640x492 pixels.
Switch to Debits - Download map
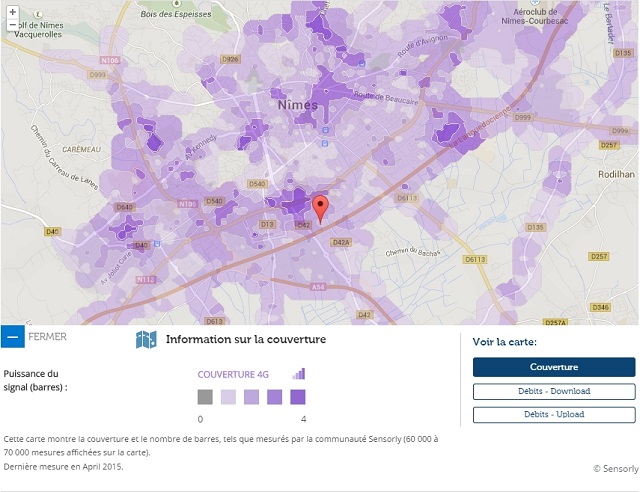(x=553, y=391)
